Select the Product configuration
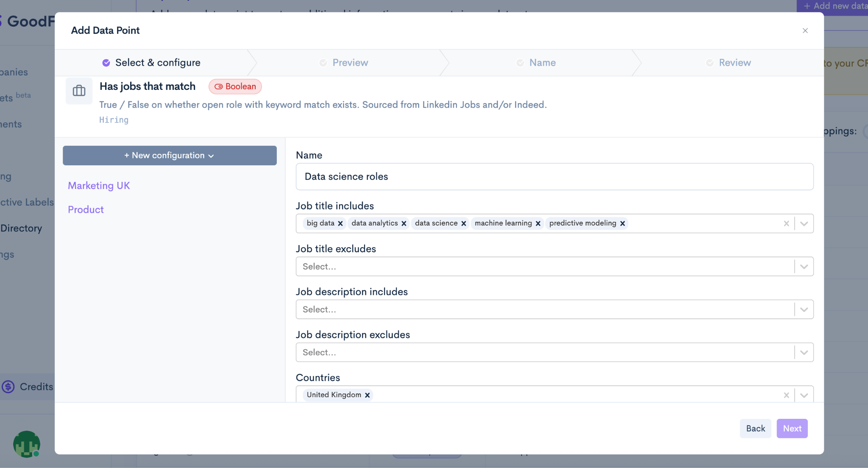Viewport: 868px width, 468px height. [86, 210]
